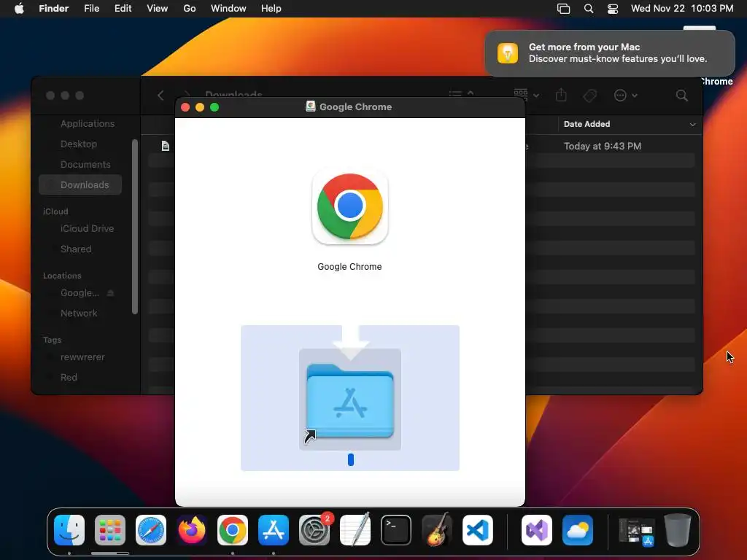The image size is (747, 560).
Task: Click the Google Chrome installer window title
Action: point(355,106)
